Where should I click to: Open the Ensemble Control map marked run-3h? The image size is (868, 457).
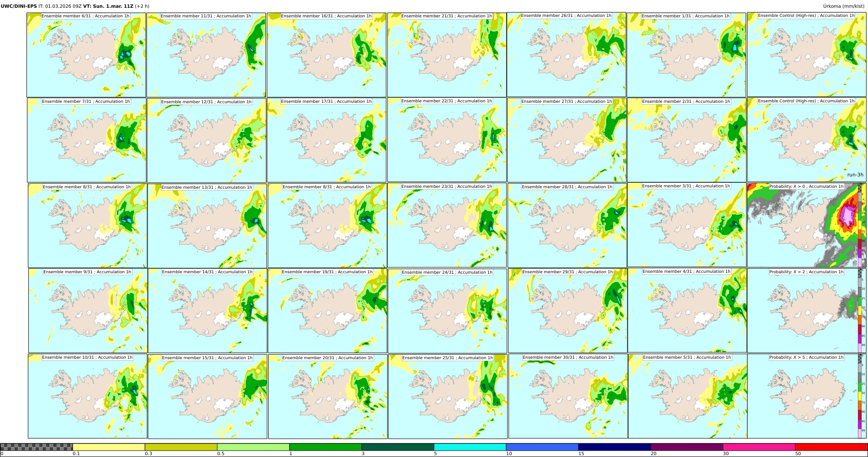click(x=807, y=140)
